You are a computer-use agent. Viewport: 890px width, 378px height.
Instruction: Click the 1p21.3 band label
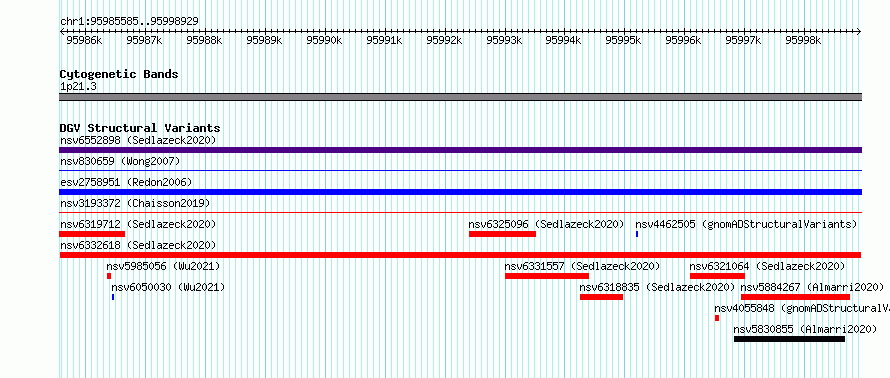[78, 86]
